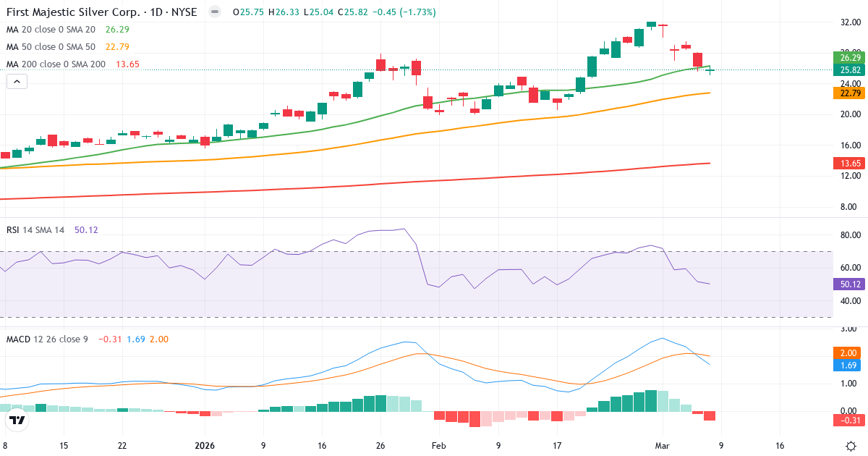The height and width of the screenshot is (456, 868).
Task: Click the 2026 label on the time axis
Action: (x=205, y=446)
